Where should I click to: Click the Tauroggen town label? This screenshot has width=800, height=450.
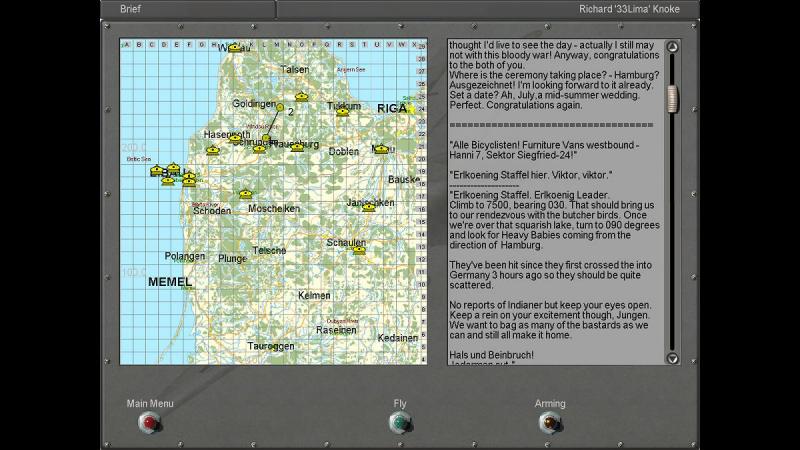click(x=271, y=346)
